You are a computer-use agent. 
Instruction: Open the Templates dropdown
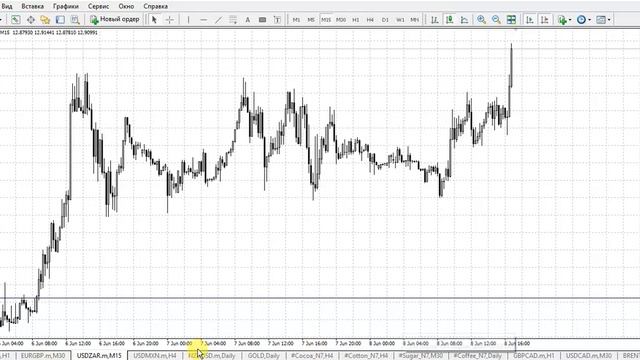click(603, 20)
